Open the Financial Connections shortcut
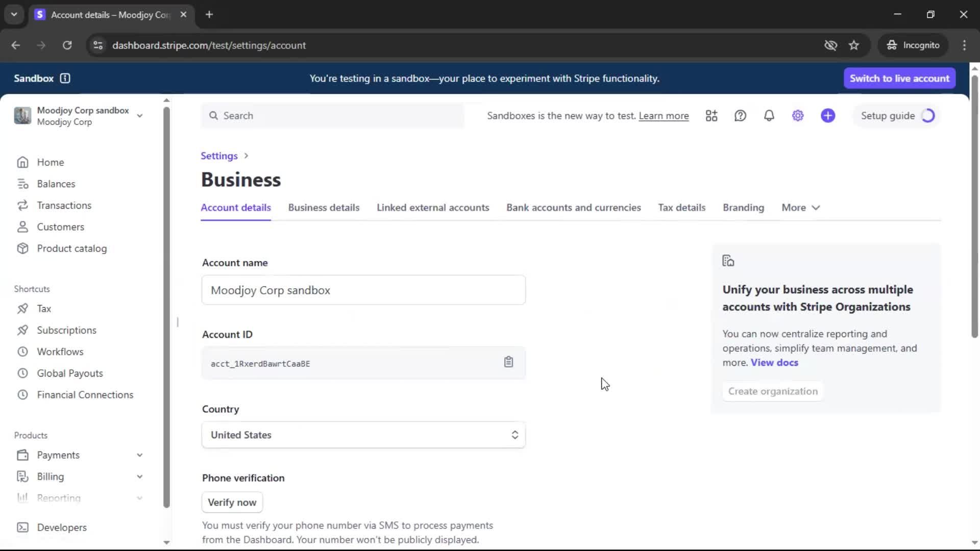The width and height of the screenshot is (980, 551). click(85, 395)
